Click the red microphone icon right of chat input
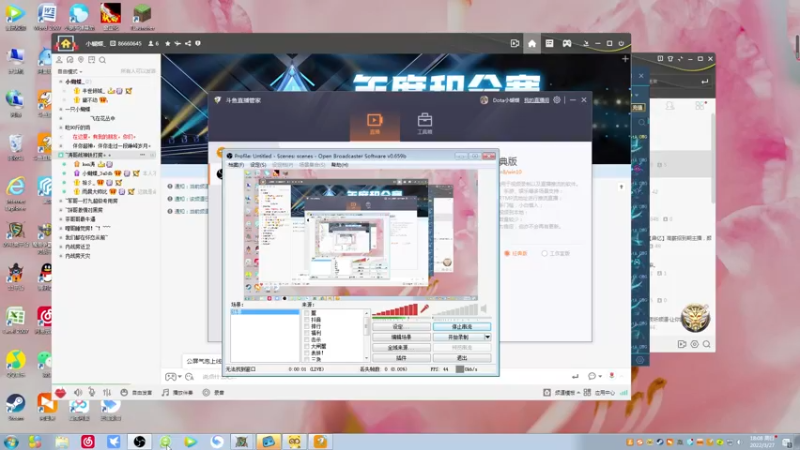This screenshot has width=800, height=450. 612,376
